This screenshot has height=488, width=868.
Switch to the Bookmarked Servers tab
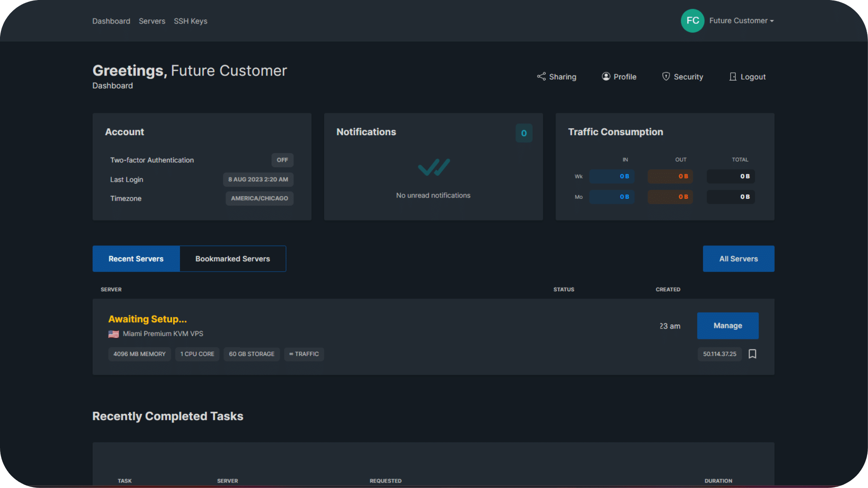232,258
